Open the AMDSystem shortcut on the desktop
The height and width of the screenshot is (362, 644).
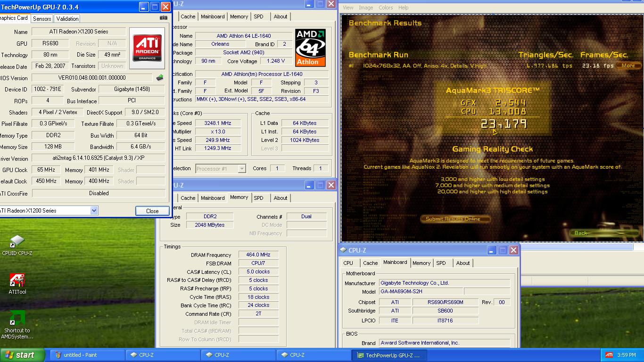tap(17, 325)
